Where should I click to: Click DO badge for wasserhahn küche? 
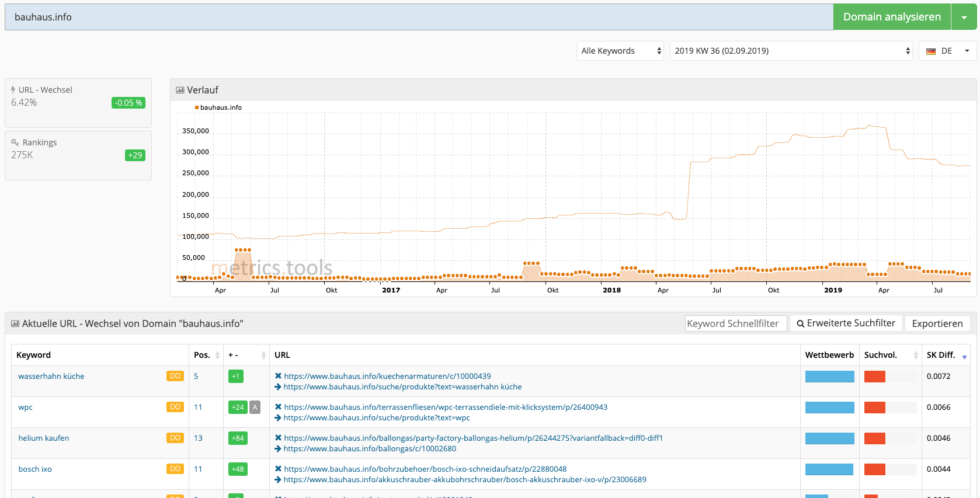click(x=175, y=376)
